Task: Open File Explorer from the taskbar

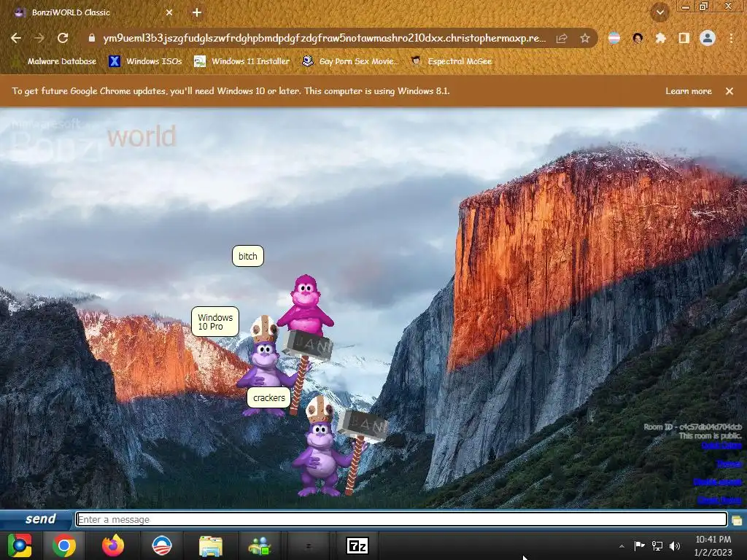Action: click(x=211, y=545)
